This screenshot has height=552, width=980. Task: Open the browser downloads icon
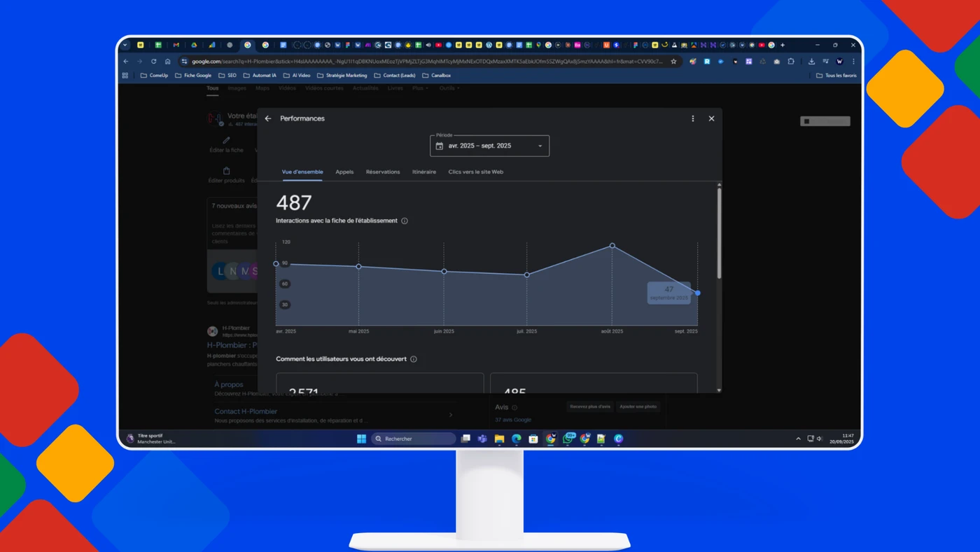coord(811,62)
